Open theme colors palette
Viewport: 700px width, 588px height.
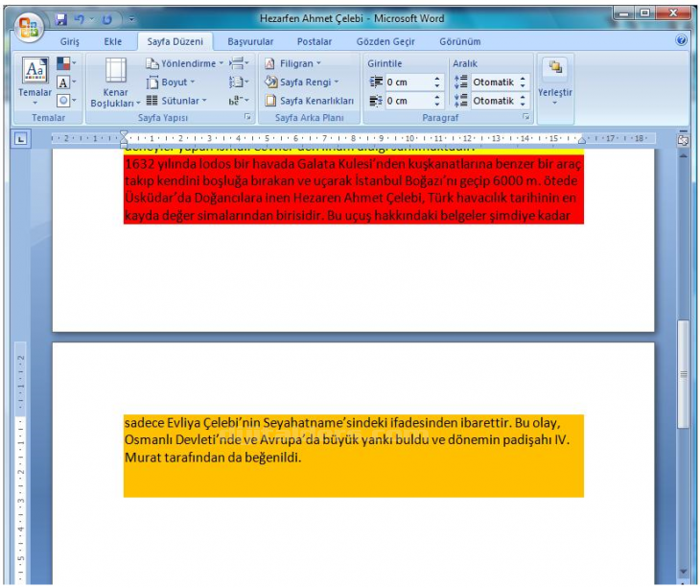pyautogui.click(x=66, y=63)
